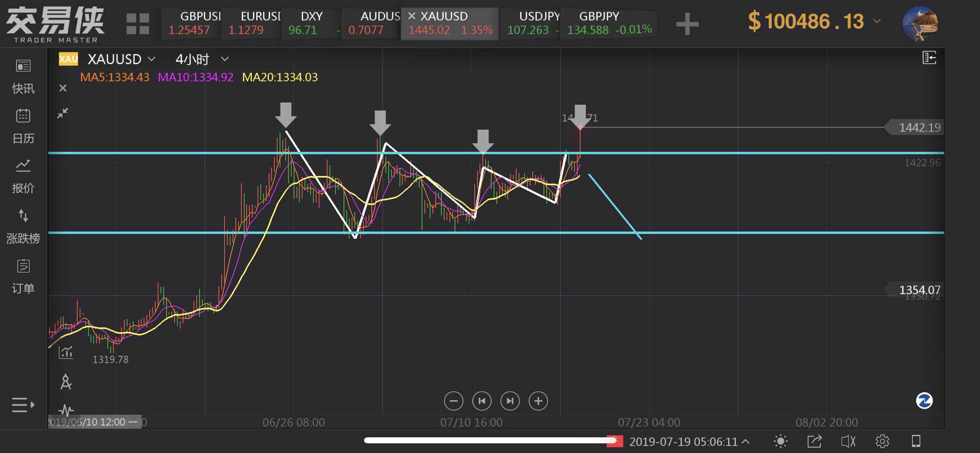Screen dimensions: 980x453
Task: Click the grid layout icon beside the logo
Action: point(138,24)
